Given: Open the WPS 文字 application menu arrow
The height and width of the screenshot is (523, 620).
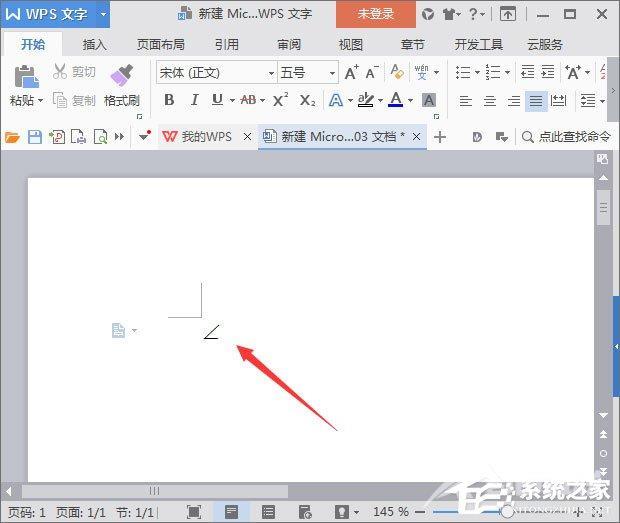Looking at the screenshot, I should pos(103,15).
